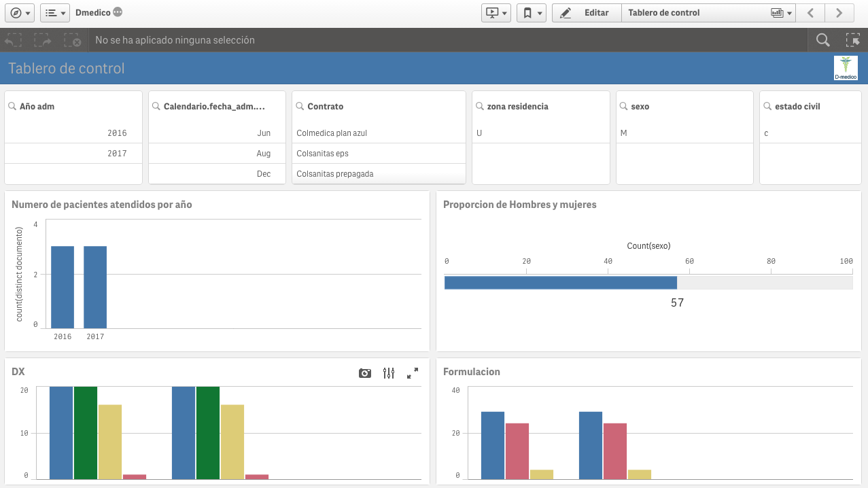Select value M in sexo filter
This screenshot has width=868, height=488.
(x=684, y=133)
